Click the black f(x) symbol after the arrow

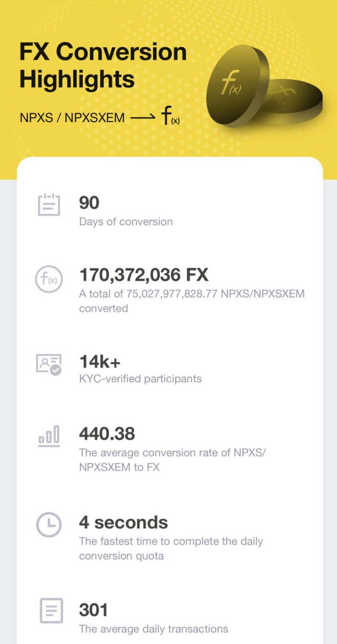click(x=170, y=117)
